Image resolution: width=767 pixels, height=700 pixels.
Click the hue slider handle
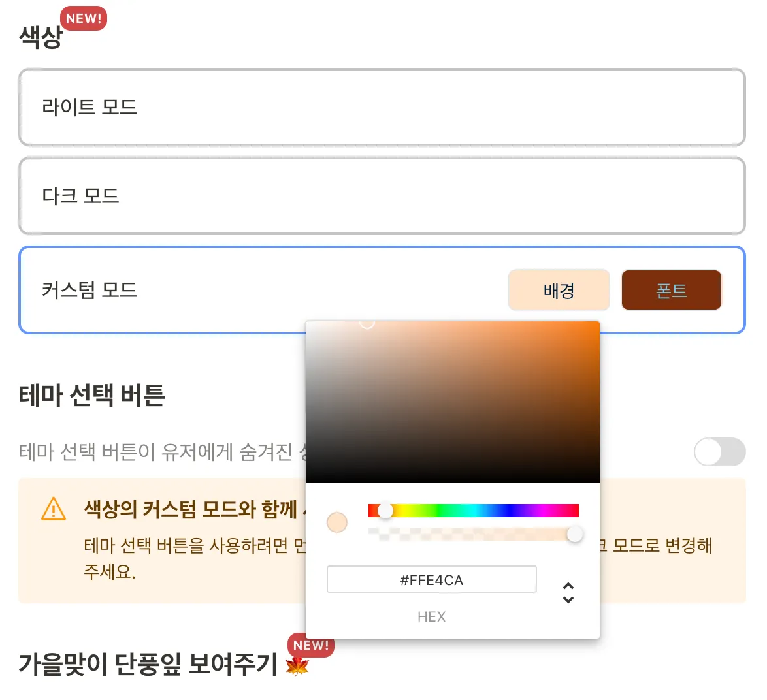click(x=385, y=511)
